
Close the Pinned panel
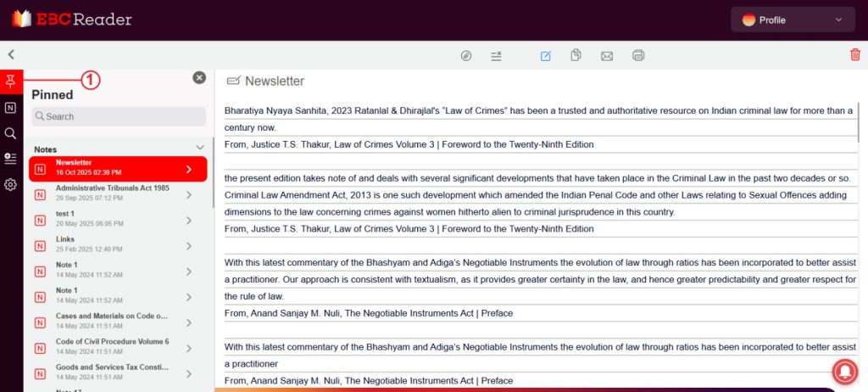[199, 77]
